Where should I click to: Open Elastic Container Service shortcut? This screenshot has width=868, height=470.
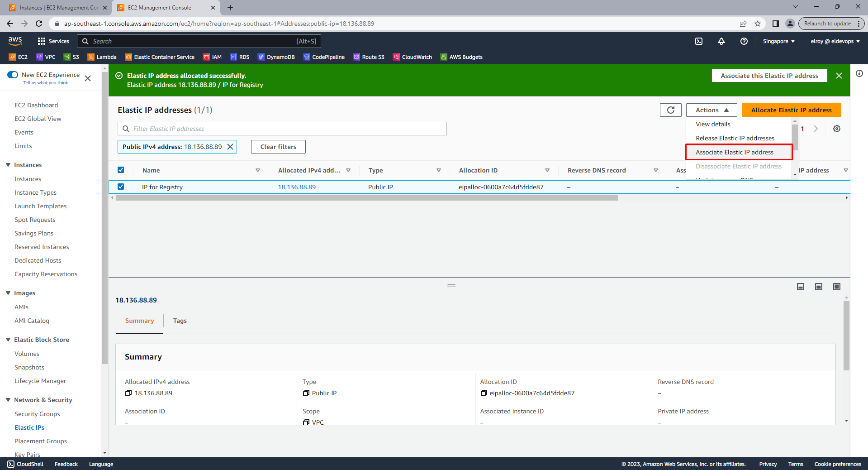point(160,57)
